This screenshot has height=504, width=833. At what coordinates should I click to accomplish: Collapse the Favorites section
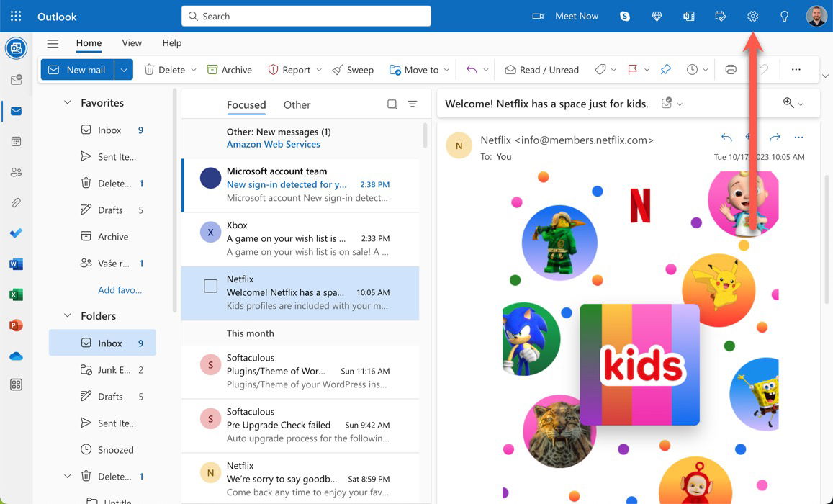67,102
